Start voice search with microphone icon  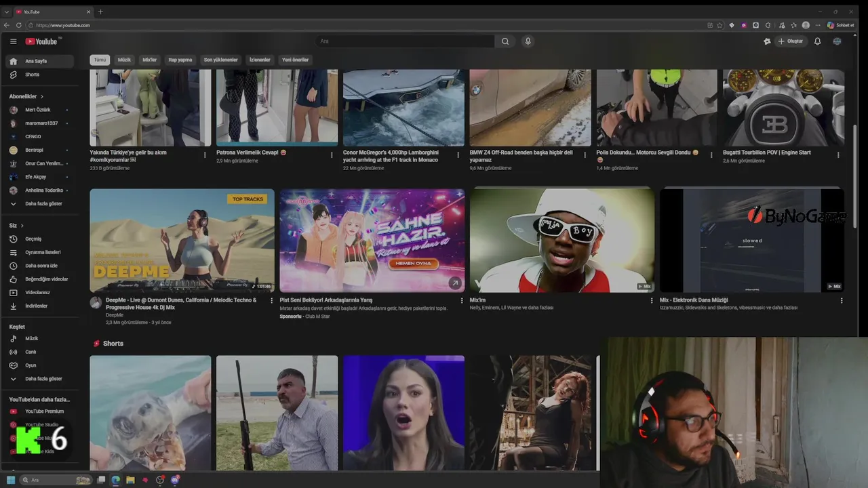528,41
